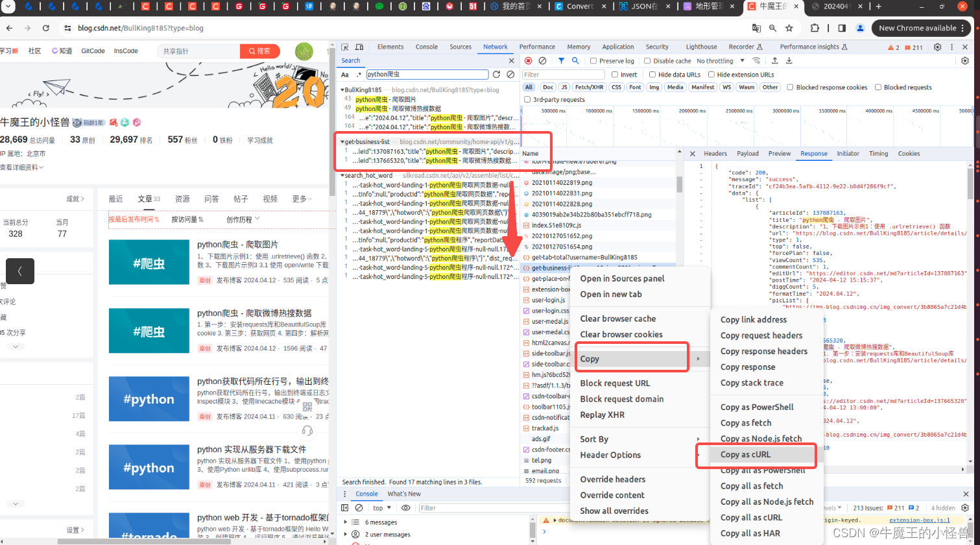Close the Search pane
The width and height of the screenshot is (980, 545).
click(x=511, y=60)
